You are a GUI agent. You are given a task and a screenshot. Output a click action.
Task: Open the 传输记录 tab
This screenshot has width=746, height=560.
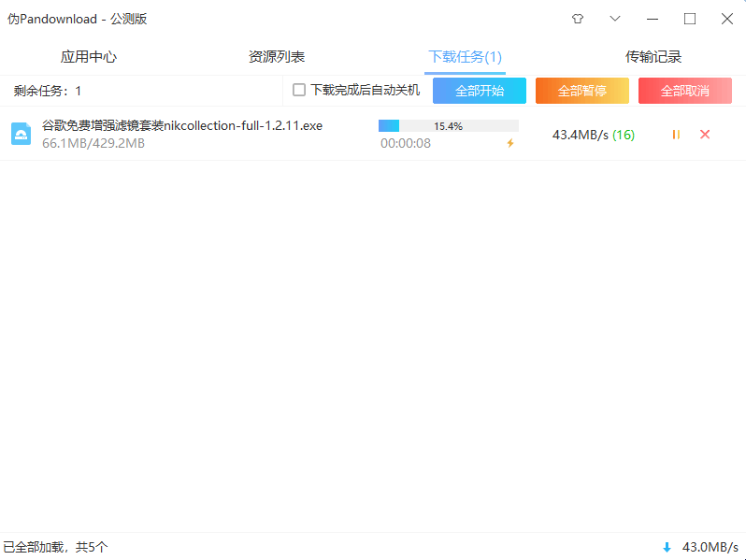[653, 57]
